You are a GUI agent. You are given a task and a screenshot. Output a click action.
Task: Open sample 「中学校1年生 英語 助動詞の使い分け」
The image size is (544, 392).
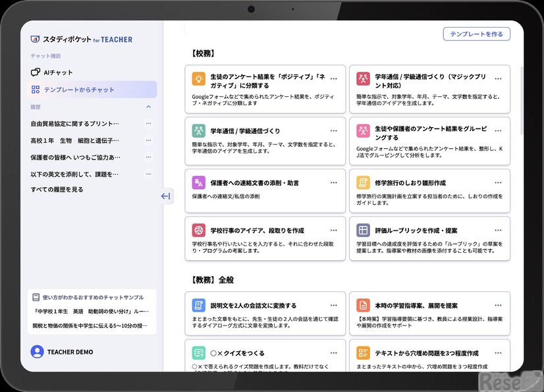click(x=92, y=312)
